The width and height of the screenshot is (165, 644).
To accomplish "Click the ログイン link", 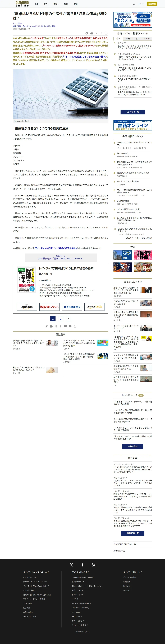I will (x=141, y=4).
